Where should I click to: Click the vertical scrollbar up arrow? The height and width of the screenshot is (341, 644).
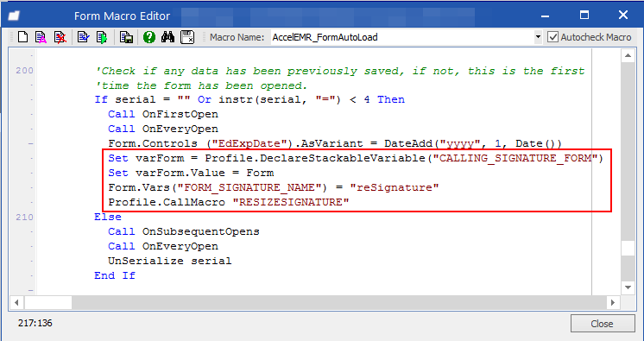click(x=628, y=55)
